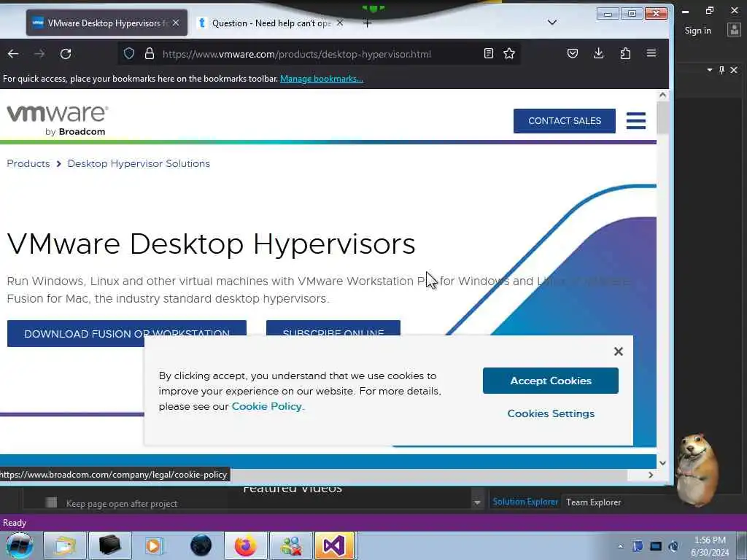The height and width of the screenshot is (560, 747).
Task: Open the media player taskbar icon
Action: click(155, 545)
